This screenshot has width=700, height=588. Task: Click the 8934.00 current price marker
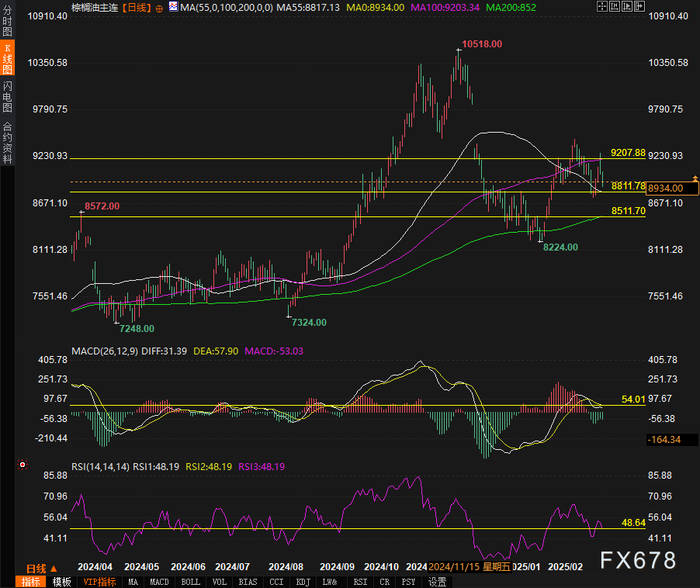673,188
